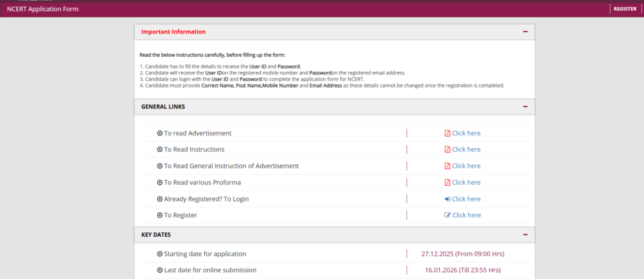Click Starting date for application label
Viewport: 644px width, 279px height.
(205, 254)
